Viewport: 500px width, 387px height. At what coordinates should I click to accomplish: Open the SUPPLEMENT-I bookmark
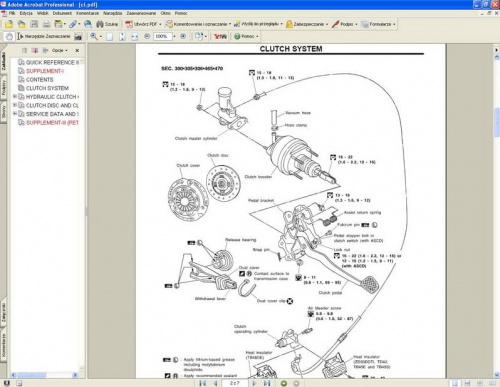[x=45, y=71]
